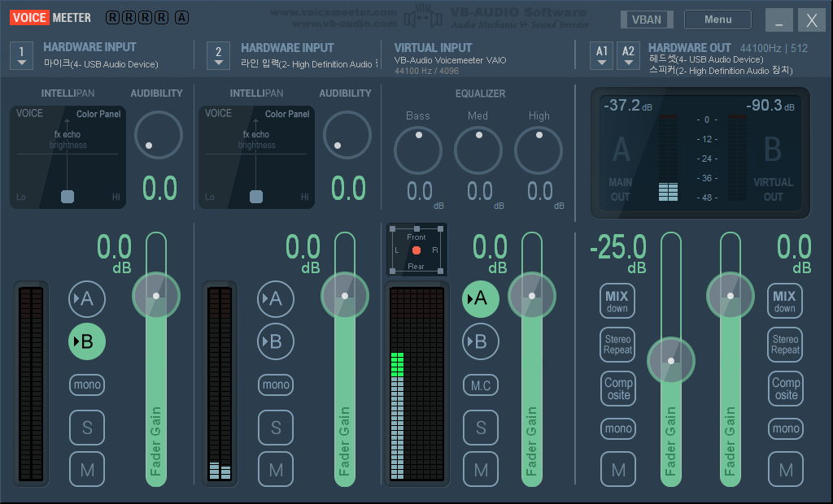Click the High equalizer knob

pos(539,150)
